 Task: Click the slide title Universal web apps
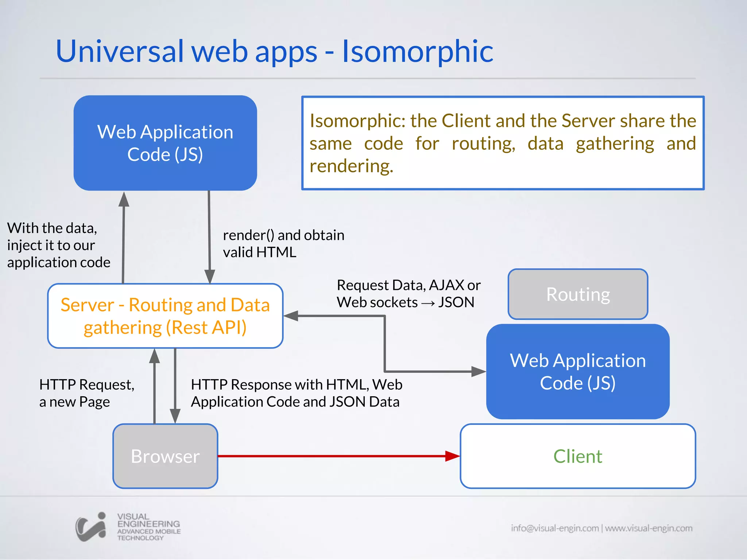pyautogui.click(x=274, y=51)
